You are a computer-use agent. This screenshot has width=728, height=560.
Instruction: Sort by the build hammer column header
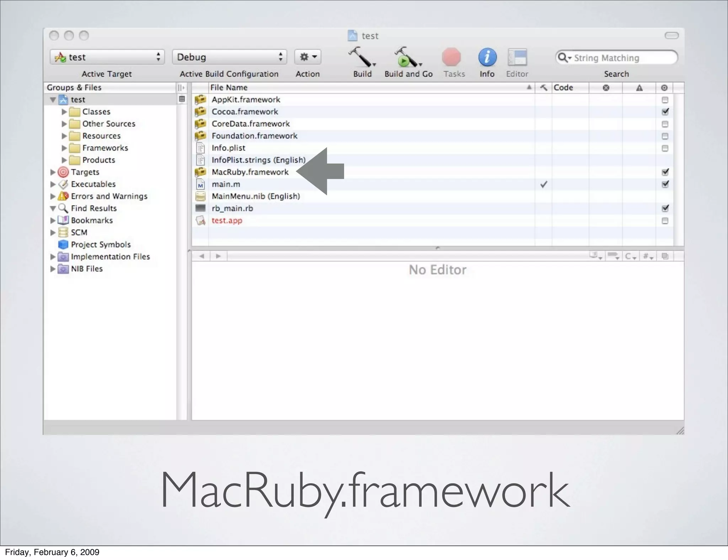[x=544, y=88]
